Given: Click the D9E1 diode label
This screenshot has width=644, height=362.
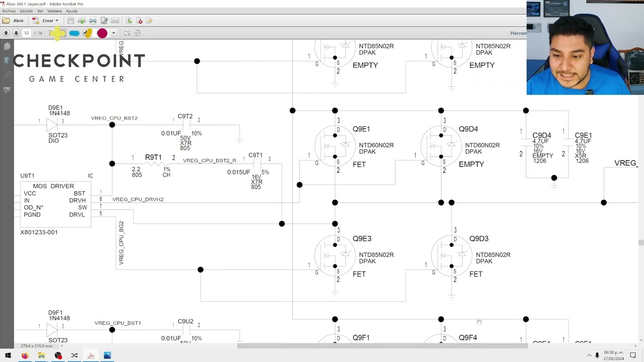Looking at the screenshot, I should click(x=55, y=108).
